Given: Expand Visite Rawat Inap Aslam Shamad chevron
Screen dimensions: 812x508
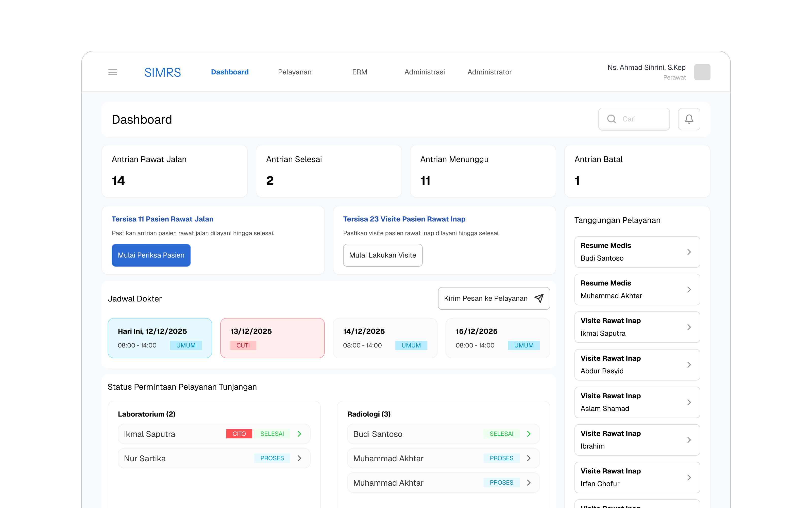Looking at the screenshot, I should pyautogui.click(x=689, y=402).
